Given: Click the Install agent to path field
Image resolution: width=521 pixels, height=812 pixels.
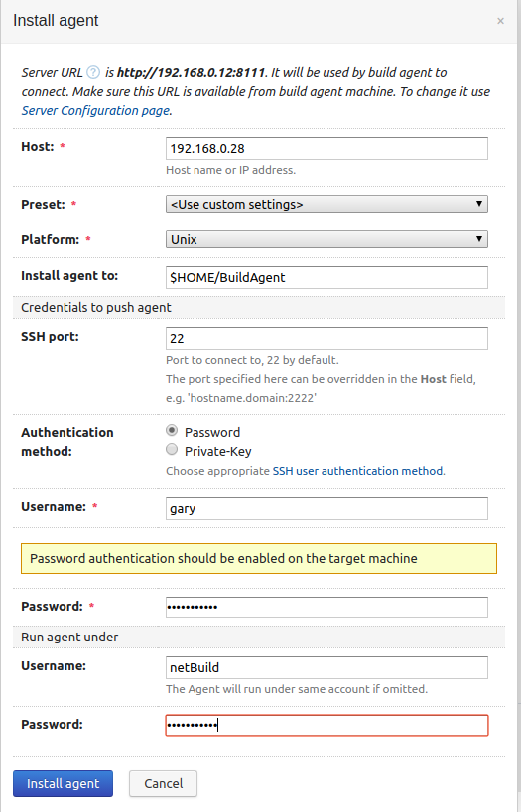Looking at the screenshot, I should 326,277.
